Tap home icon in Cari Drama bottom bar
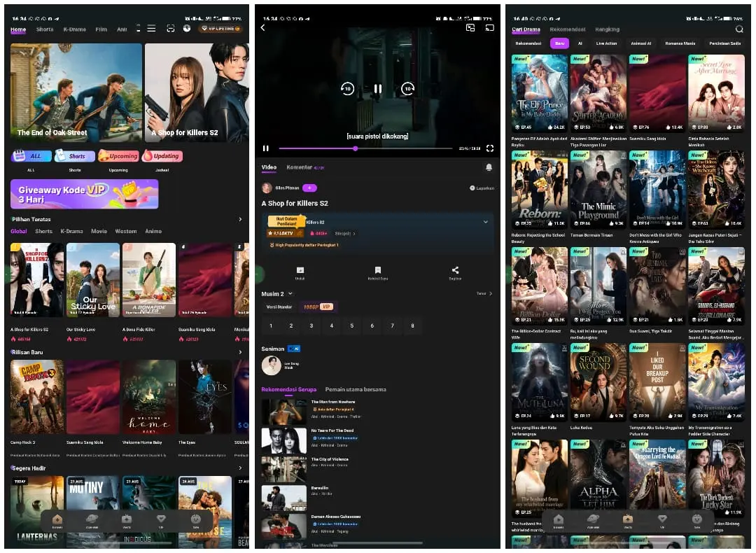 coord(559,521)
